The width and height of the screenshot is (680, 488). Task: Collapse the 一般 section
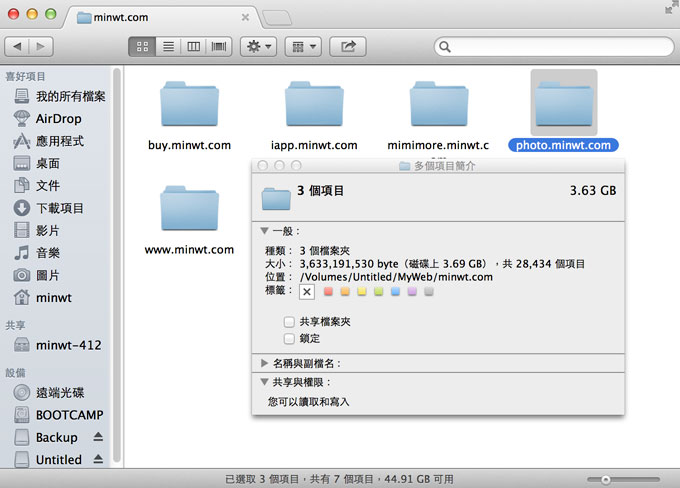[264, 231]
